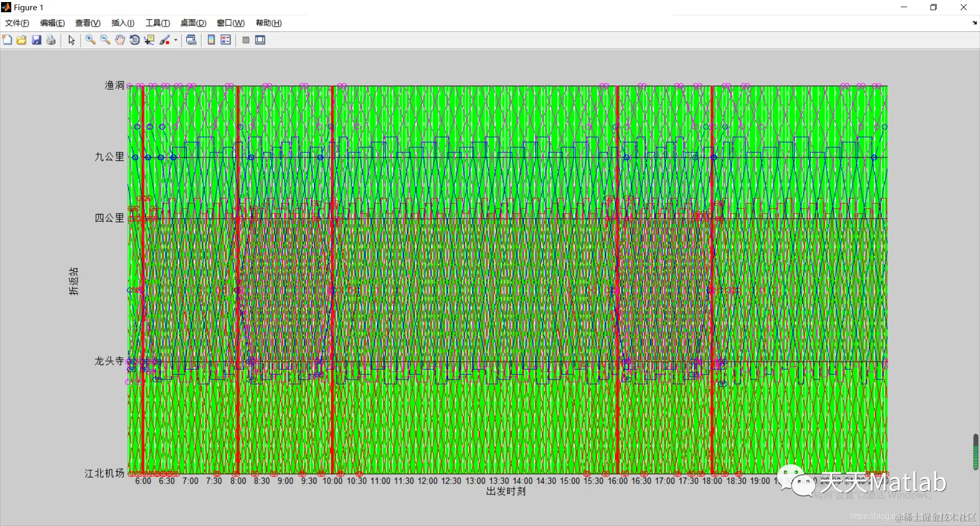This screenshot has width=980, height=526.
Task: Restore down the Figure 1 window
Action: 934,7
